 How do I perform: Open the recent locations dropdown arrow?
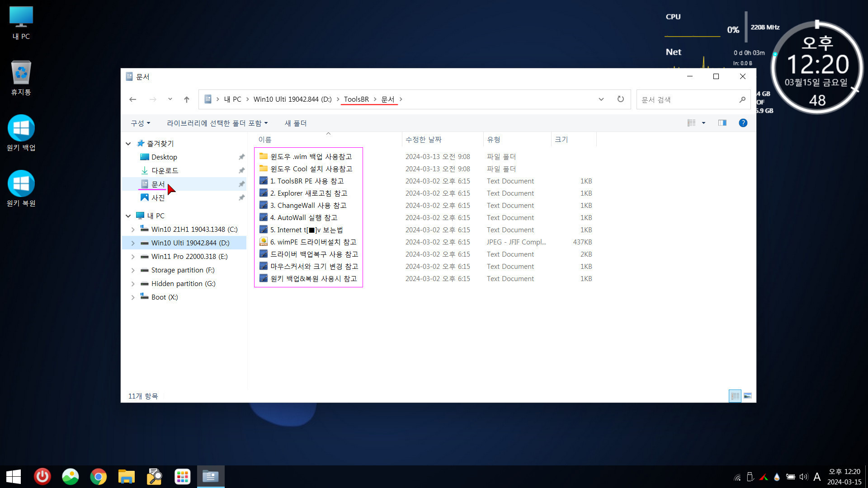coord(170,99)
